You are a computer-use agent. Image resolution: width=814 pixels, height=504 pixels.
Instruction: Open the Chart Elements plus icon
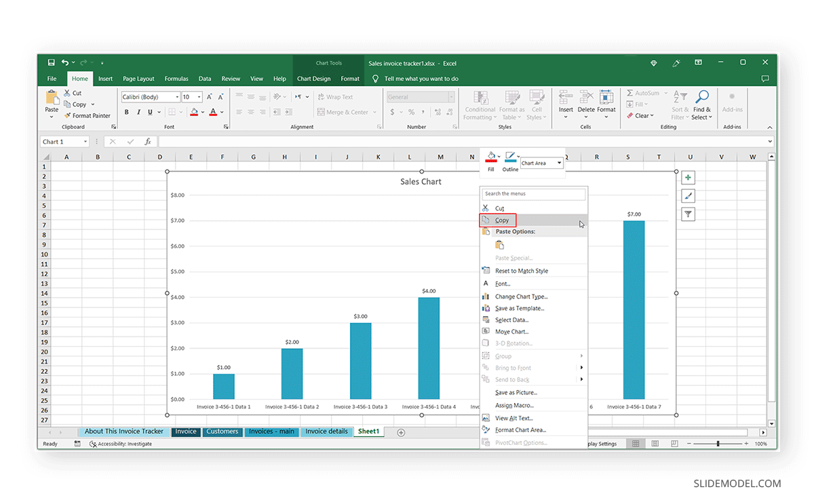click(x=688, y=177)
